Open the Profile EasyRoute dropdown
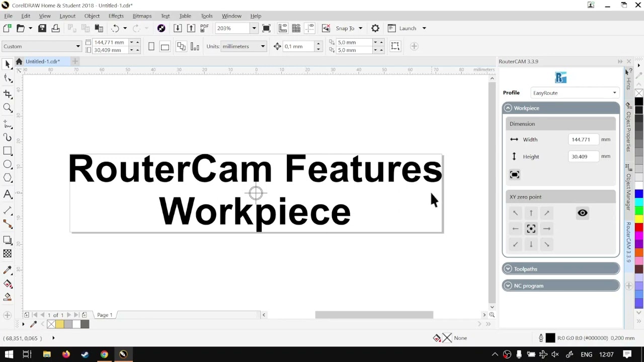 575,93
